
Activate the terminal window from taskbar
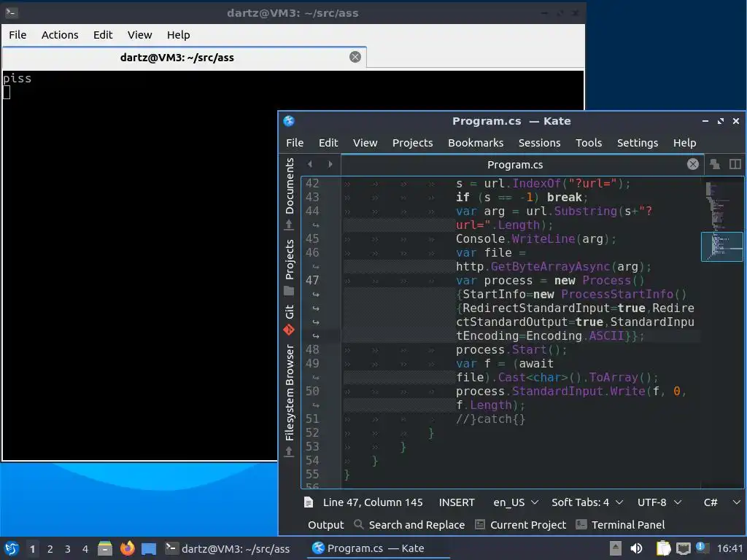(228, 548)
